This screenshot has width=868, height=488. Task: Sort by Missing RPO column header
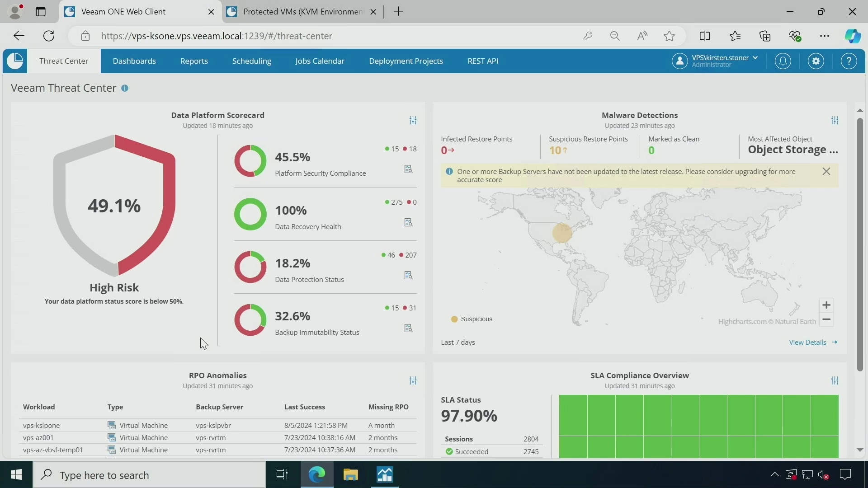[x=388, y=407]
